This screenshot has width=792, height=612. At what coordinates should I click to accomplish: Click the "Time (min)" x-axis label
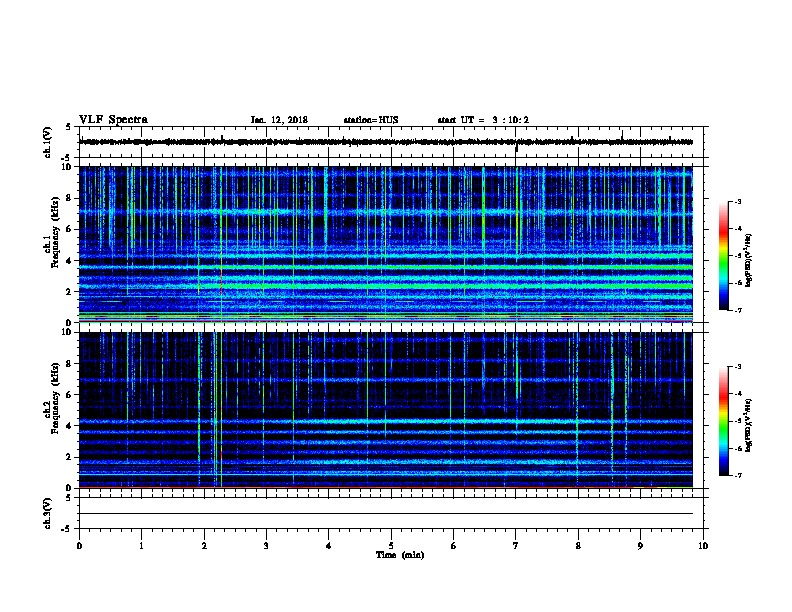[400, 555]
